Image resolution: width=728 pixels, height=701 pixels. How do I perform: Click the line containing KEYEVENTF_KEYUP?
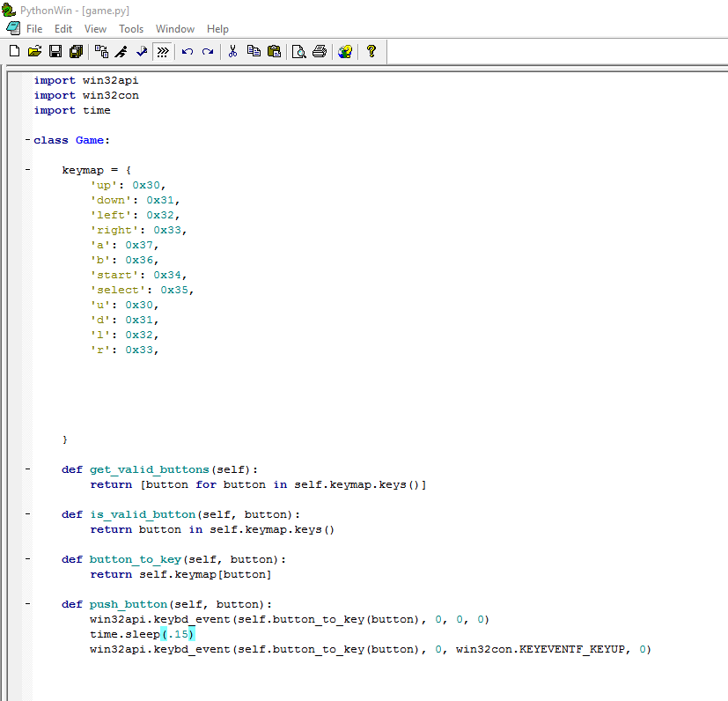coord(371,649)
